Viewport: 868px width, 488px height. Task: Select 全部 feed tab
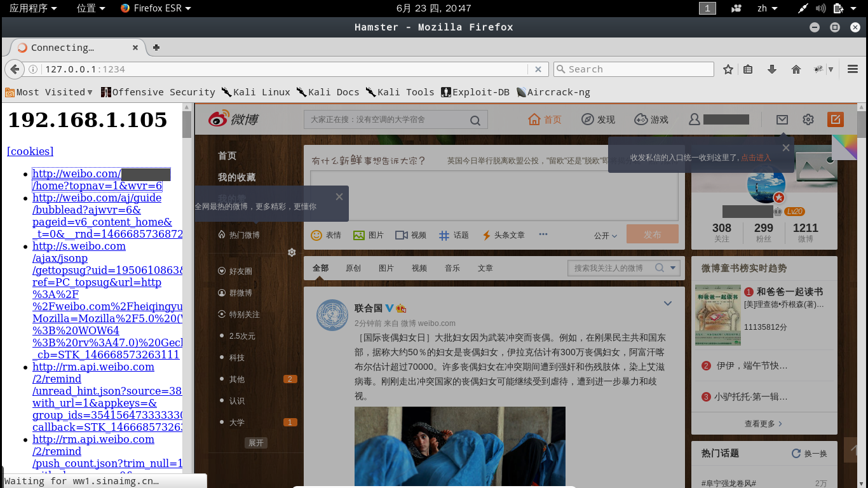tap(320, 268)
